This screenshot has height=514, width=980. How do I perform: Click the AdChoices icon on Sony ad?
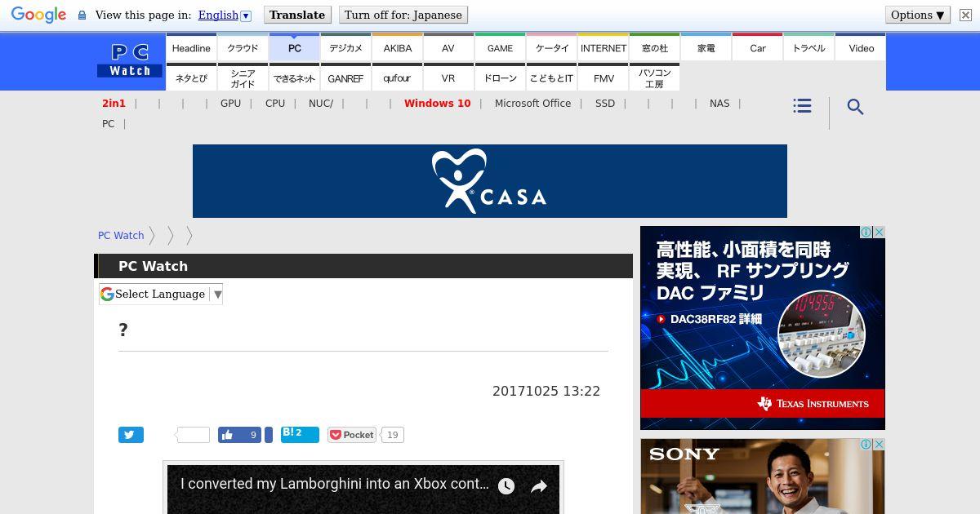(x=866, y=445)
